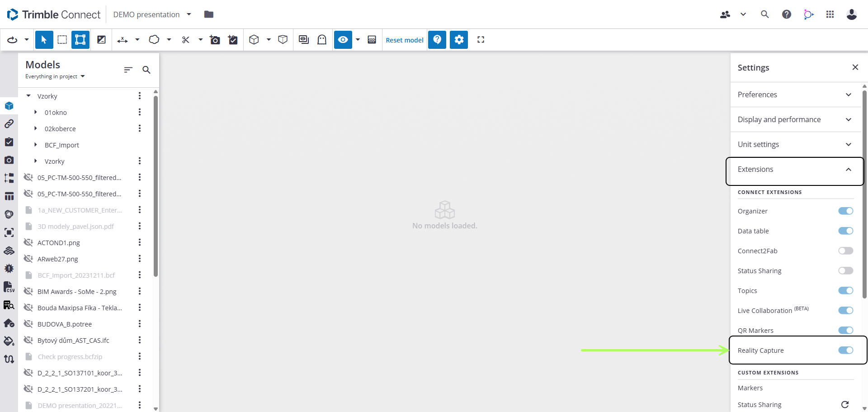This screenshot has height=412, width=868.
Task: Click Reset model button
Action: [x=405, y=40]
